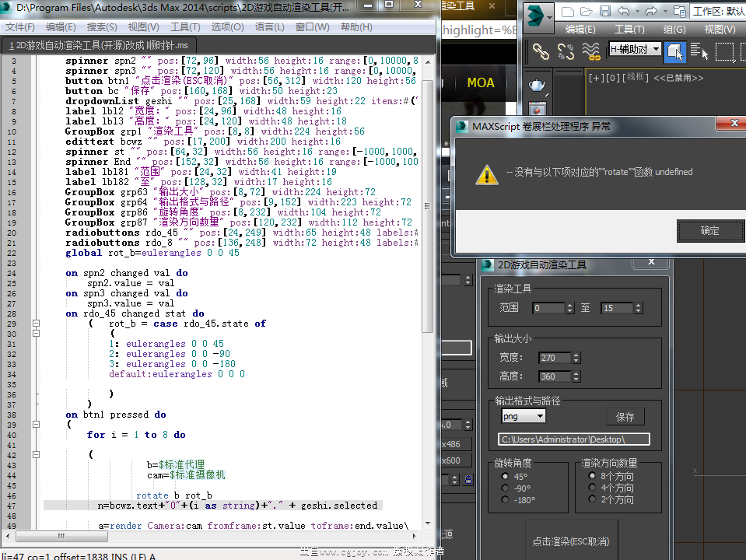Click the project folder icon in quick access toolbar

(x=679, y=12)
